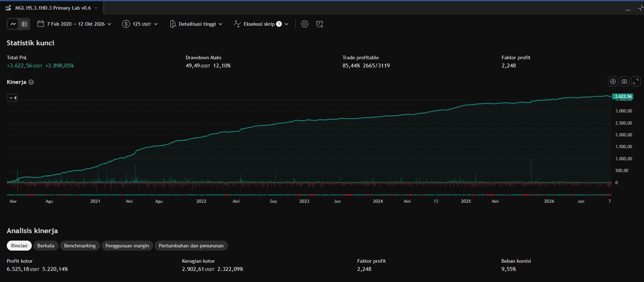Expand the 125 USDT capital dropdown
The width and height of the screenshot is (644, 282).
pyautogui.click(x=140, y=24)
